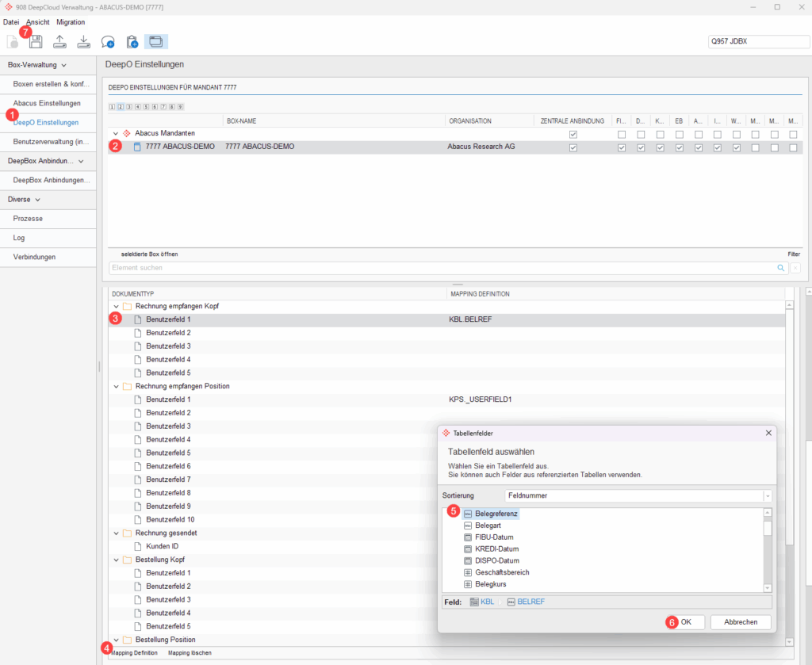Click the Geschäftsbereich field type icon
The width and height of the screenshot is (812, 665).
468,572
